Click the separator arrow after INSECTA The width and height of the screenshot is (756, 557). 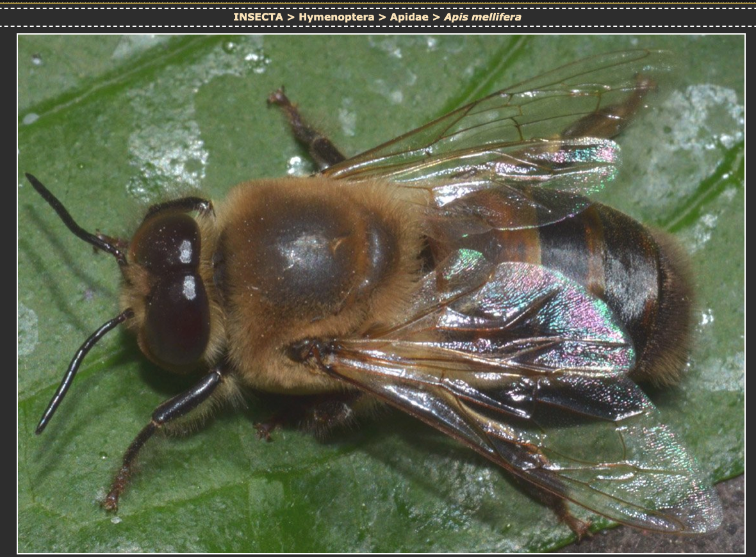(291, 17)
